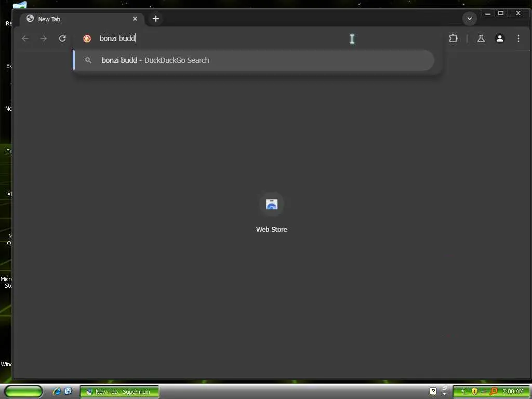Open the experiments flask icon
Screen dimensions: 532x399
pyautogui.click(x=481, y=38)
